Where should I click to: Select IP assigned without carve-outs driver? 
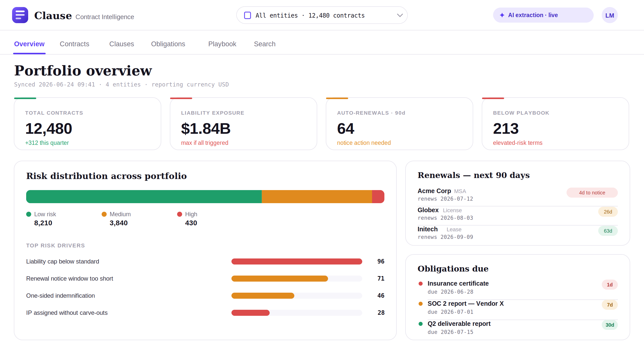205,313
